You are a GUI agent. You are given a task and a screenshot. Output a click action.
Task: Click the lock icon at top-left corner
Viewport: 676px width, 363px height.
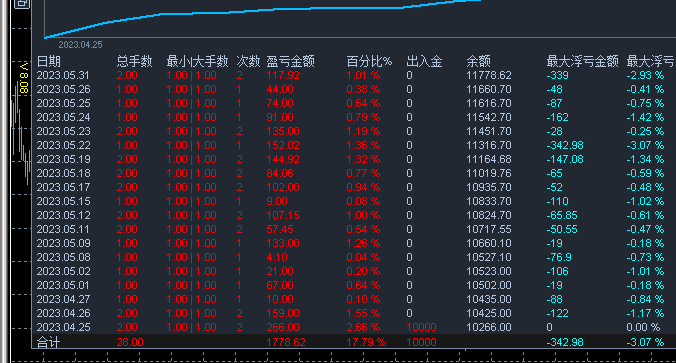tap(22, 4)
